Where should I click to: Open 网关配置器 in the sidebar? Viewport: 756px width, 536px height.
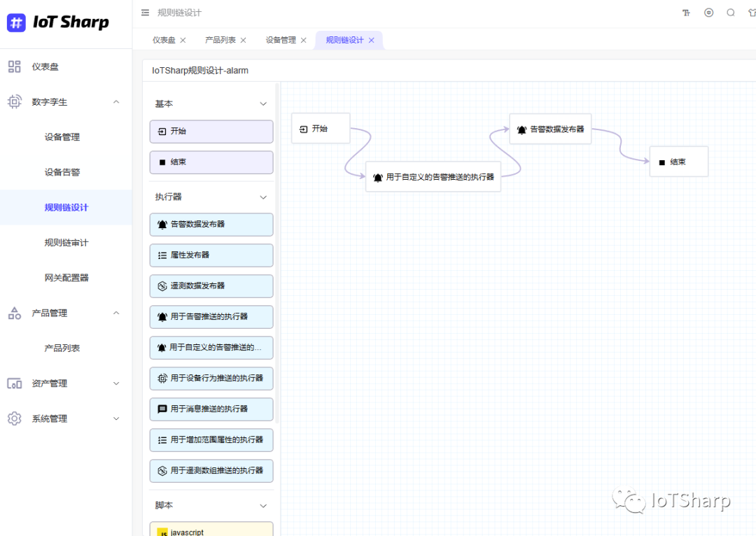click(66, 278)
